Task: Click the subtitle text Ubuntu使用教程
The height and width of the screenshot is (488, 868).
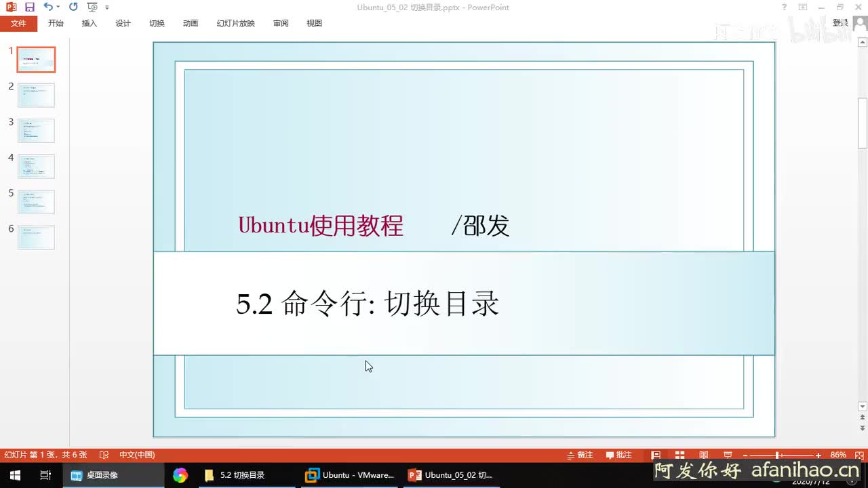Action: (x=321, y=225)
